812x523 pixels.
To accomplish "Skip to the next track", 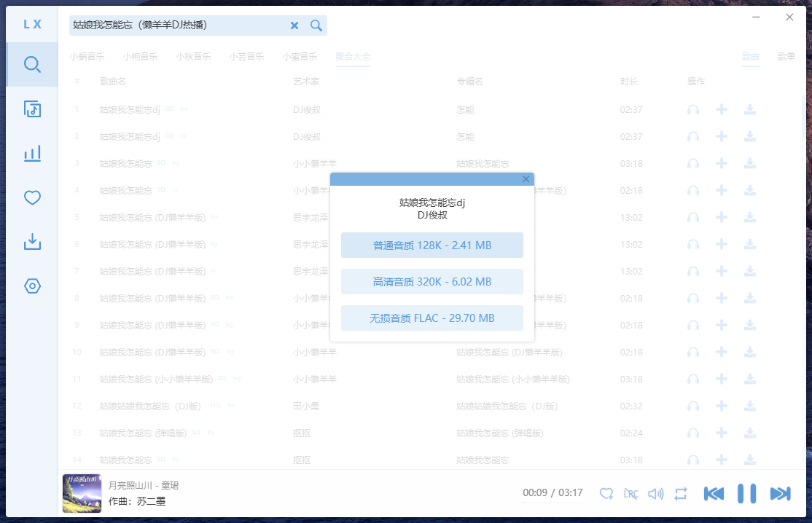I will tap(780, 493).
